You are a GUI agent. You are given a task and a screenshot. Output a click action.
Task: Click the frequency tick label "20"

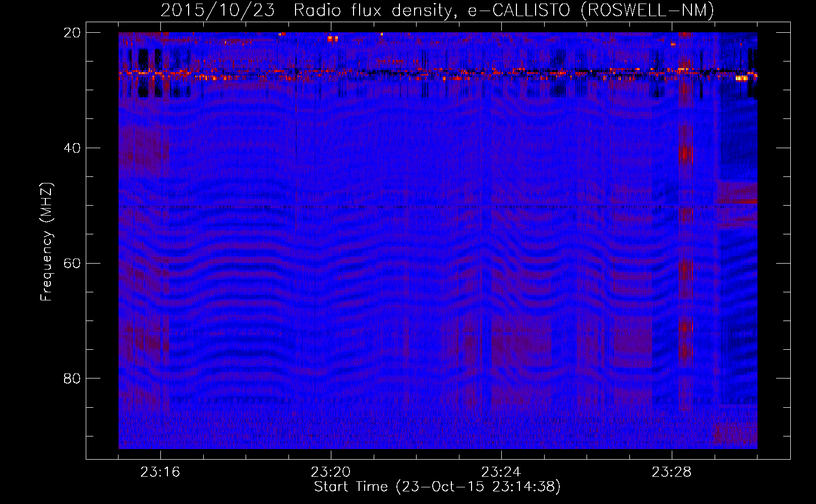click(72, 33)
